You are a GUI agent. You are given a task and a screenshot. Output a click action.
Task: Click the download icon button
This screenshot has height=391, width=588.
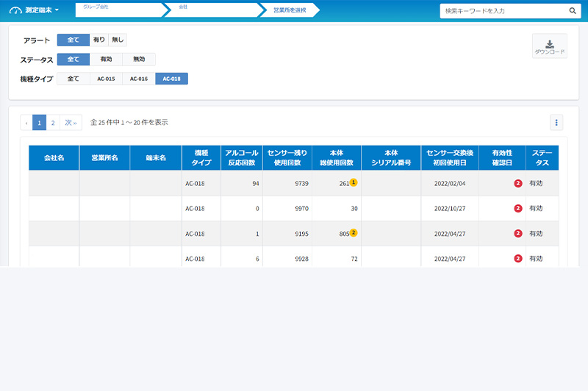549,46
